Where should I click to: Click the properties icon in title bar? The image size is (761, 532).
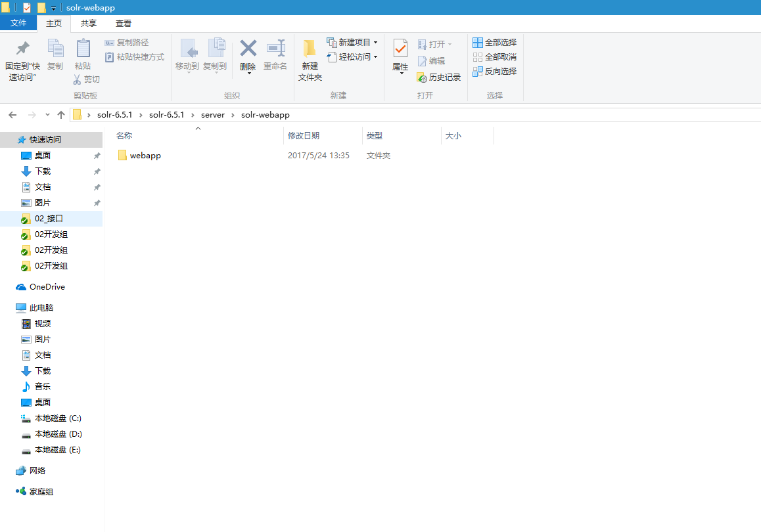pyautogui.click(x=27, y=8)
